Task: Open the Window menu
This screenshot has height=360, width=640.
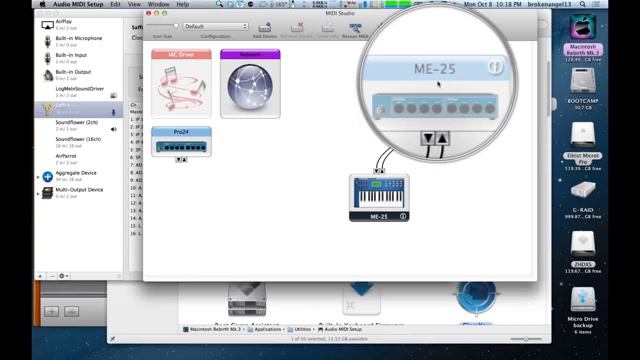Action: [x=158, y=4]
